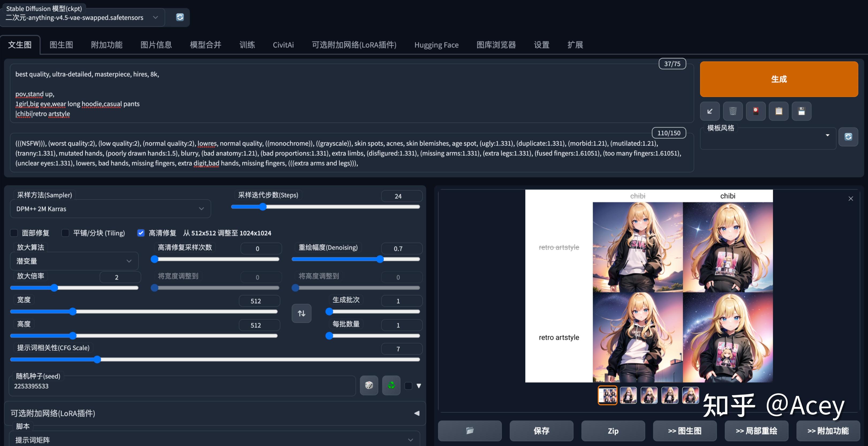Open output folder with folder icon button
The width and height of the screenshot is (868, 446).
(470, 430)
